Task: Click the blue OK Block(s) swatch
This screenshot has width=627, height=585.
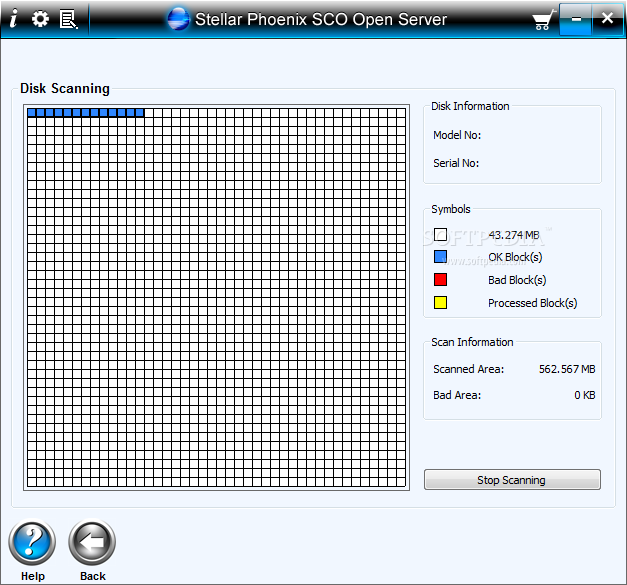Action: pyautogui.click(x=440, y=256)
